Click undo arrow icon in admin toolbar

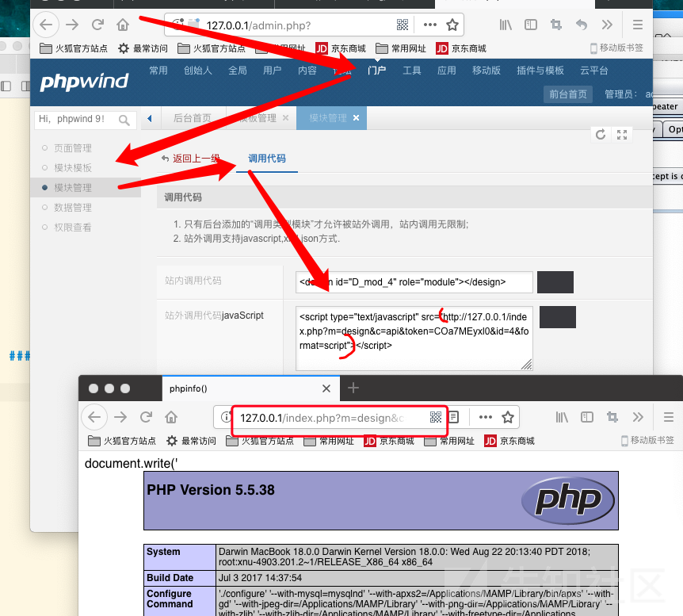click(x=582, y=25)
